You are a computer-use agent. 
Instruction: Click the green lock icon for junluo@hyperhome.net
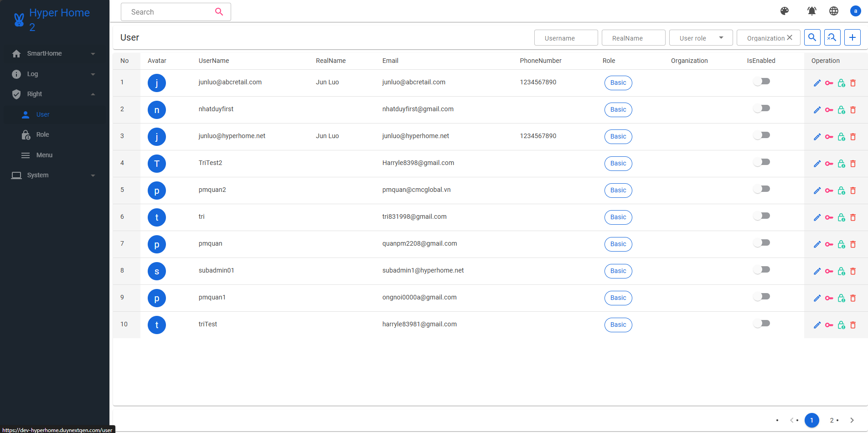842,137
